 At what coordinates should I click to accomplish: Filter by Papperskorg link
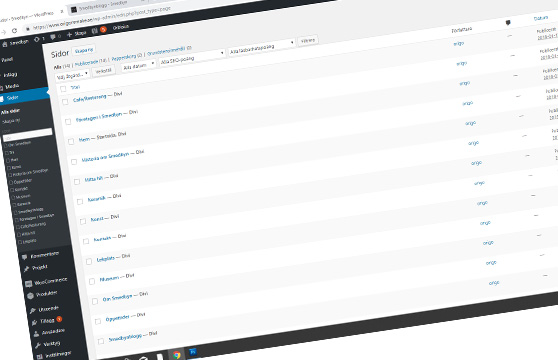124,57
